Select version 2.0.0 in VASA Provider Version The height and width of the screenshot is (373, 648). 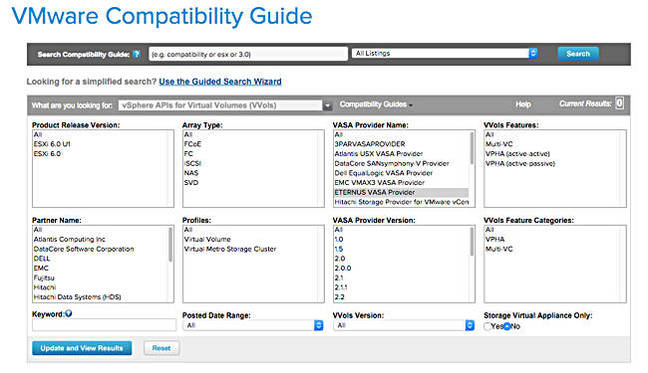coord(343,268)
